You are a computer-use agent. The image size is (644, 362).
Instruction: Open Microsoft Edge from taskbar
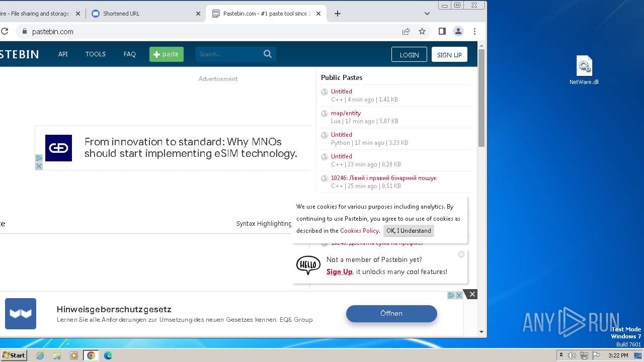pyautogui.click(x=108, y=355)
